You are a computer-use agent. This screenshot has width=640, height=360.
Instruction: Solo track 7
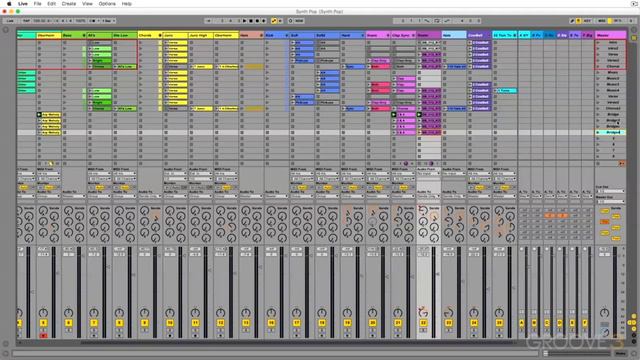(94, 330)
